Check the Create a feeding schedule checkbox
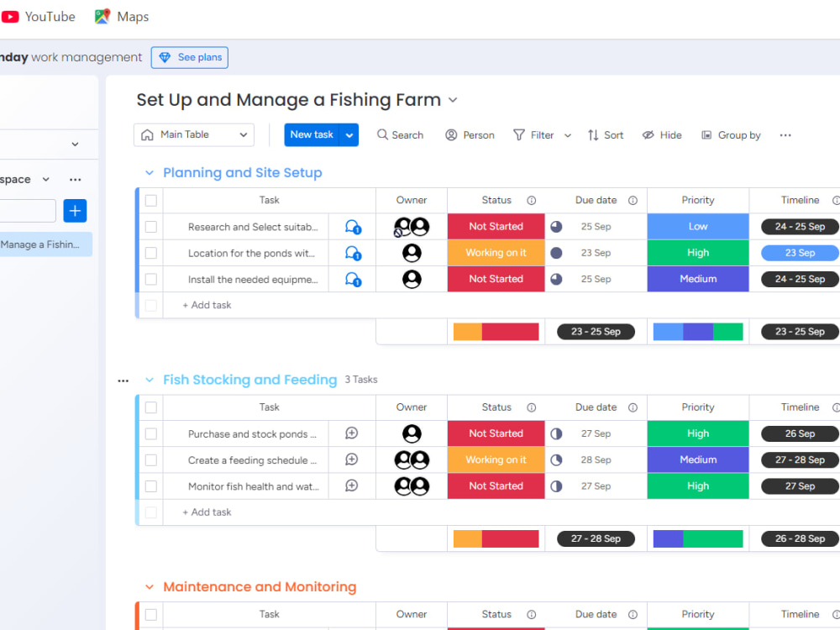 [151, 459]
